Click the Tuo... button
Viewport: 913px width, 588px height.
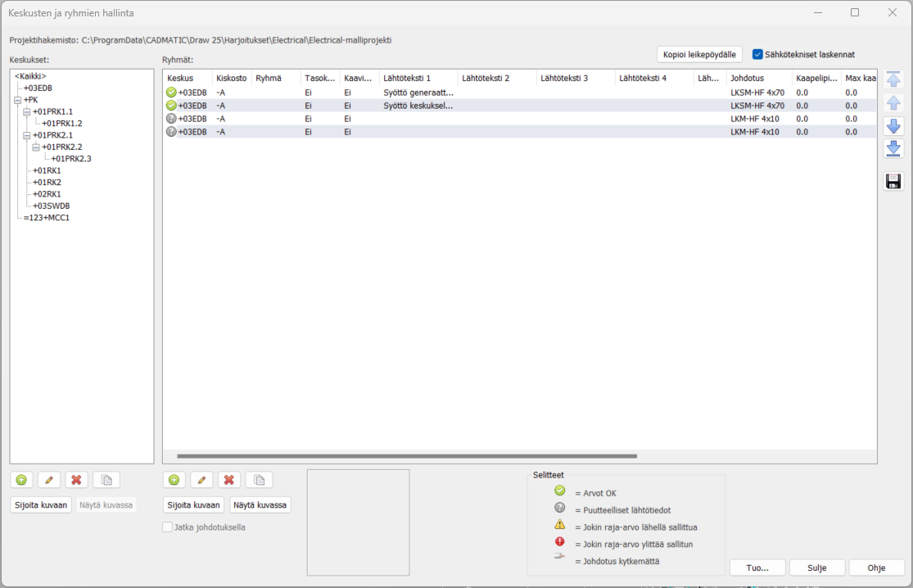point(757,568)
